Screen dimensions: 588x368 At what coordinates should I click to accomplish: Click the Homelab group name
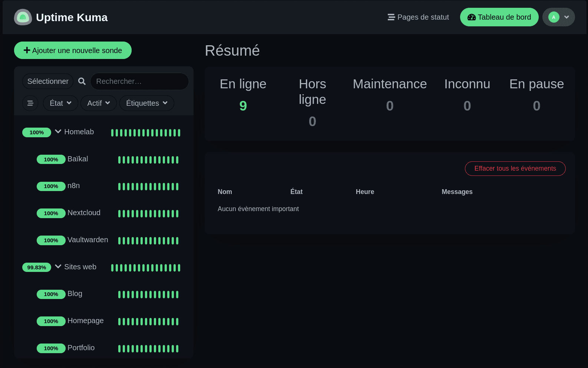[x=79, y=132]
